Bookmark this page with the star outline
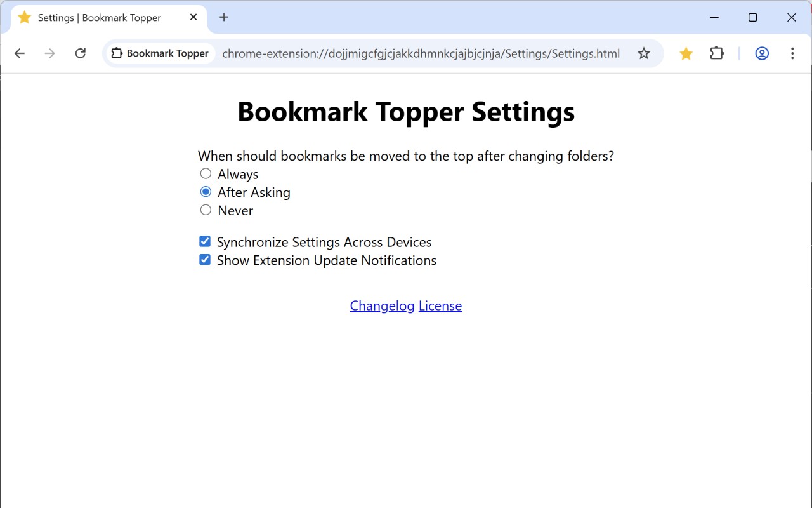The image size is (812, 508). 644,53
